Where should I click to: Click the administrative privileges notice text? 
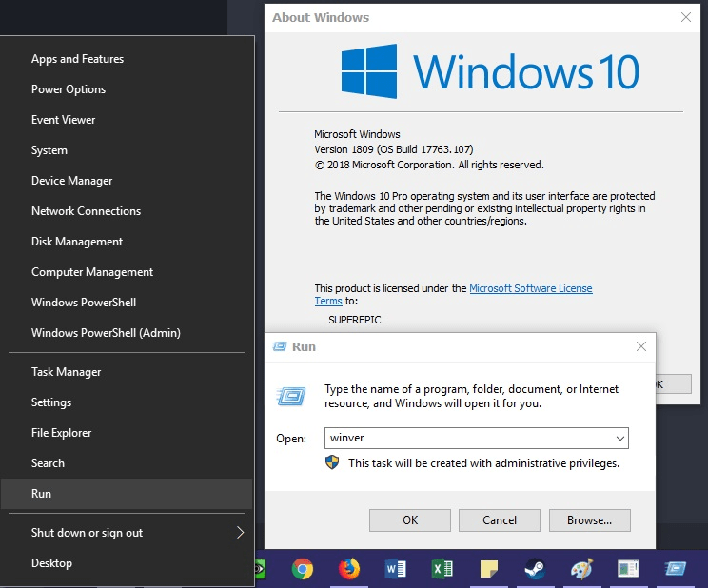click(483, 463)
